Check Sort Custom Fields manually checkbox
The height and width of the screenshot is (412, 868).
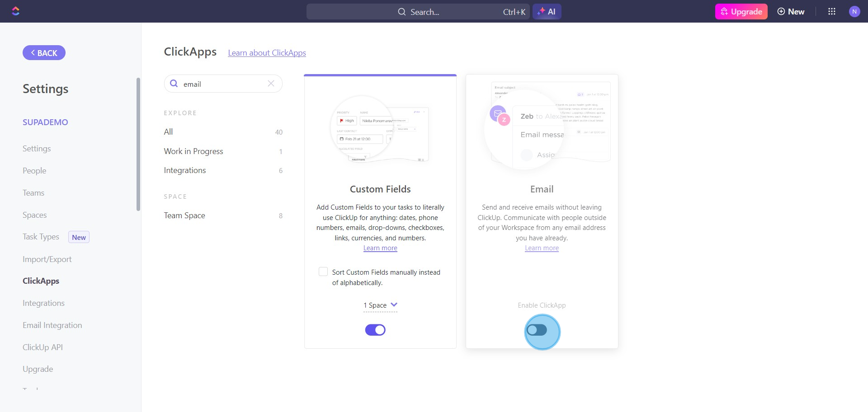point(323,272)
